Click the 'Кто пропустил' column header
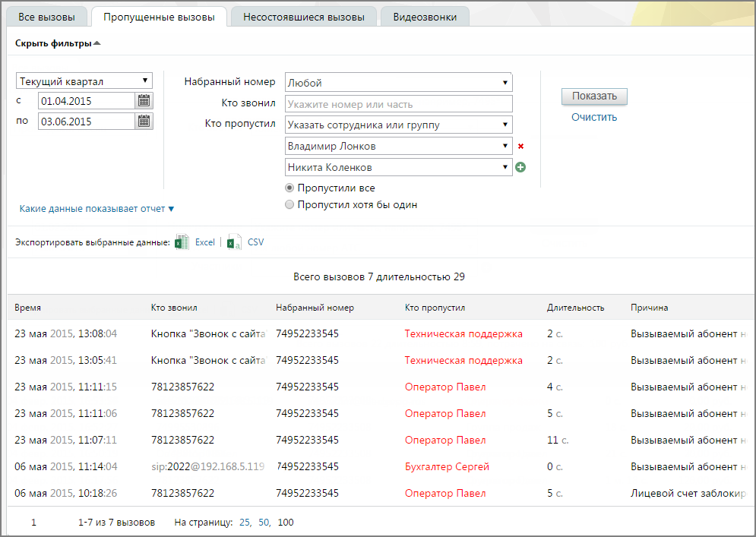The height and width of the screenshot is (537, 756). click(435, 308)
